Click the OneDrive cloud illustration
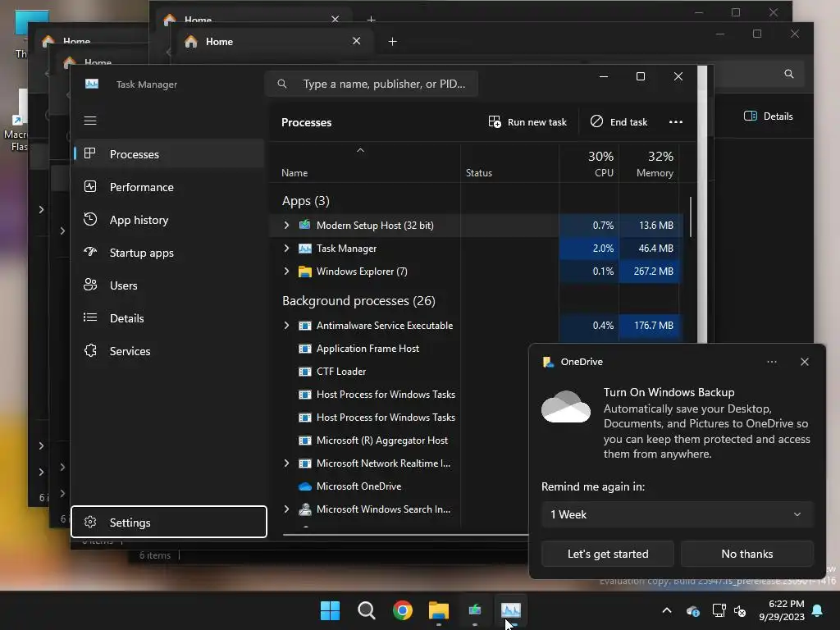 (x=566, y=407)
